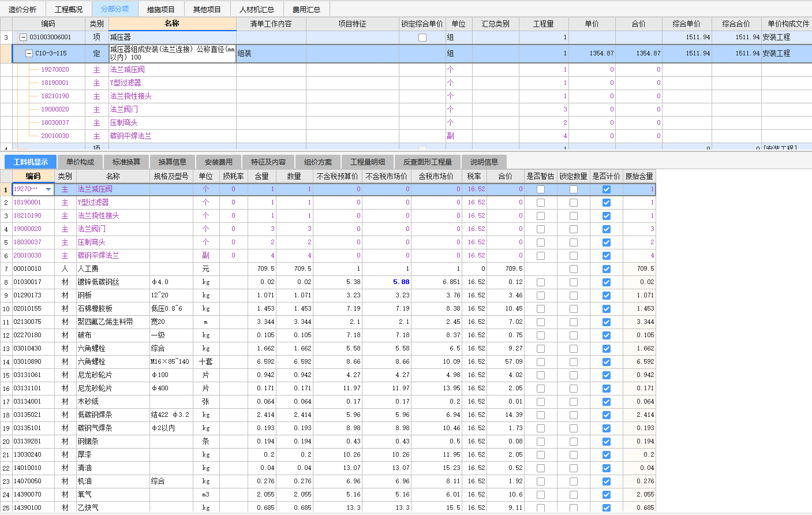Tick 锁定综合单价 checkbox for 减压器 row
The height and width of the screenshot is (515, 812).
[x=422, y=37]
